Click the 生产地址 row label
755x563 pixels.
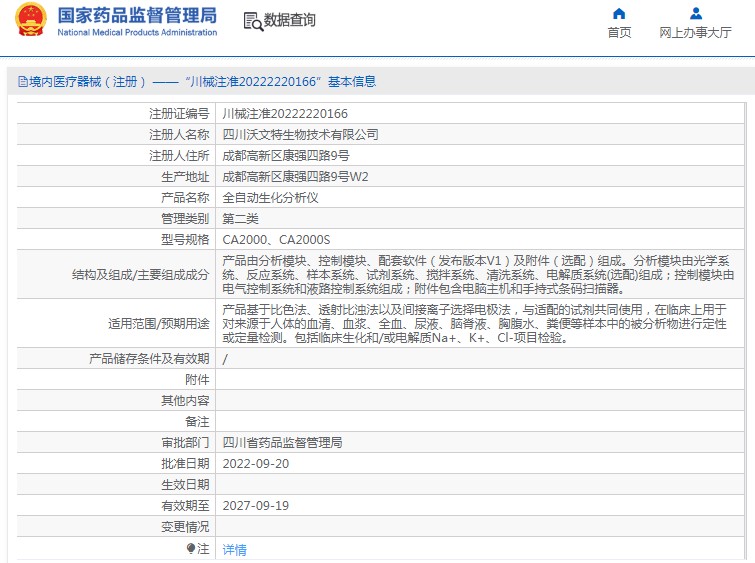click(x=185, y=177)
